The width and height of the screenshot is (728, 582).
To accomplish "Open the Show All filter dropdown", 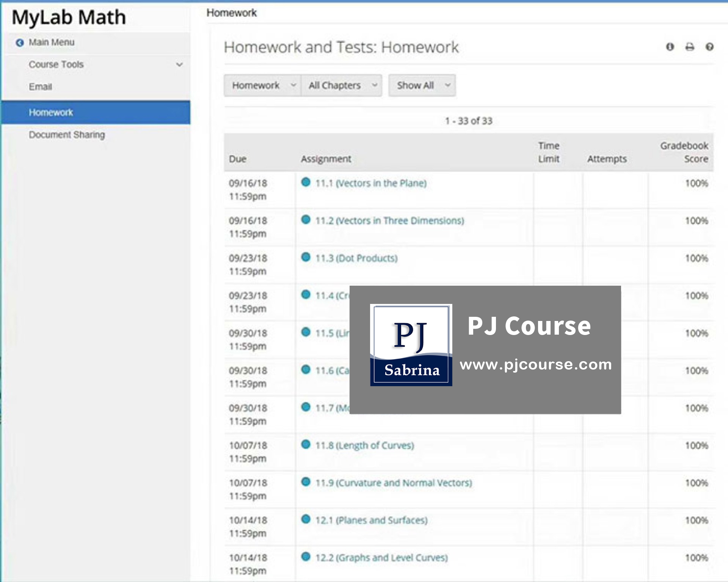I will coord(422,85).
